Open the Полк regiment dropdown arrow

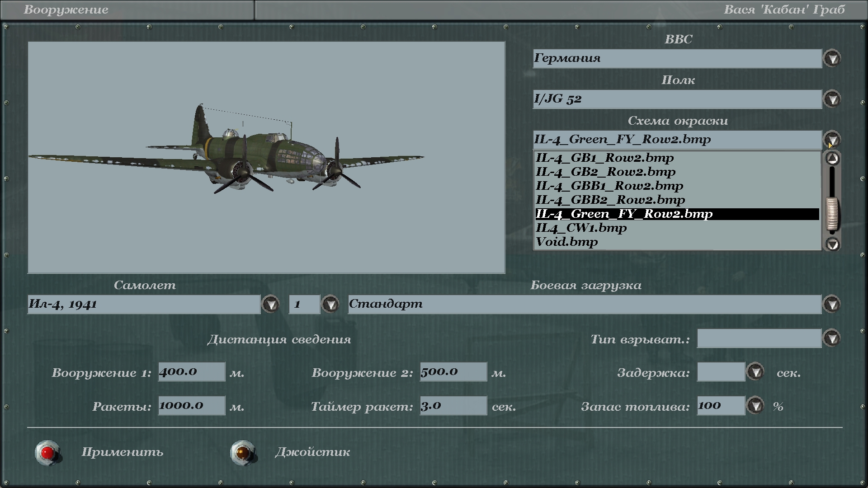832,99
